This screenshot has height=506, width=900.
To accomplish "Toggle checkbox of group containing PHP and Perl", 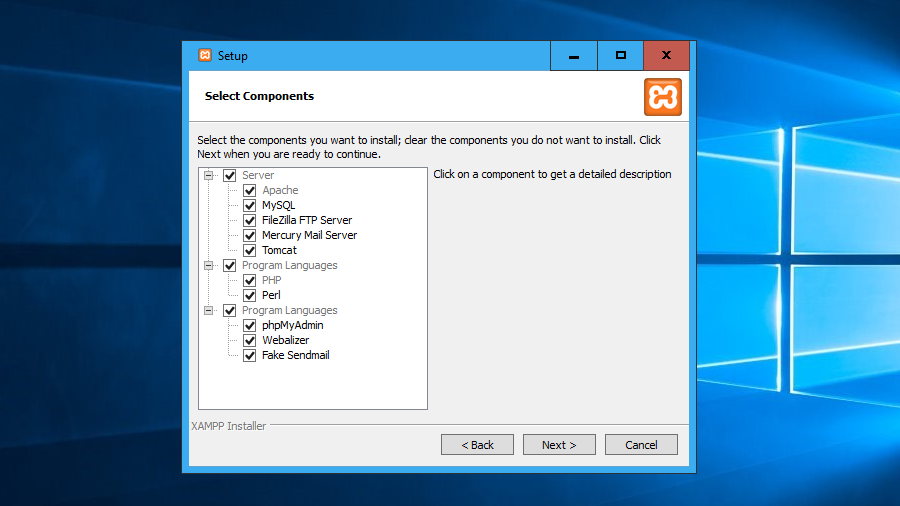I will 230,265.
